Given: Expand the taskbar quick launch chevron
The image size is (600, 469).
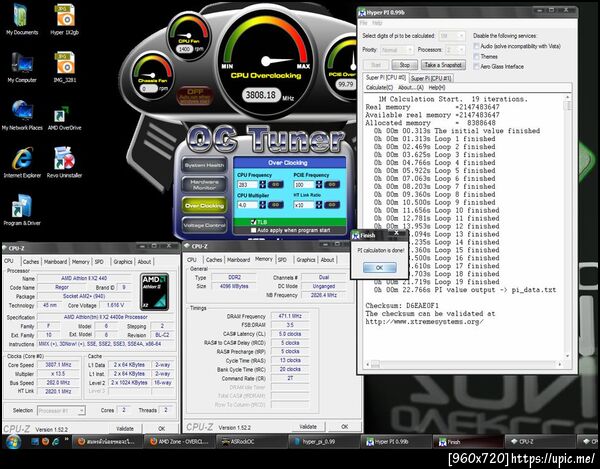Looking at the screenshot, I should [66, 439].
